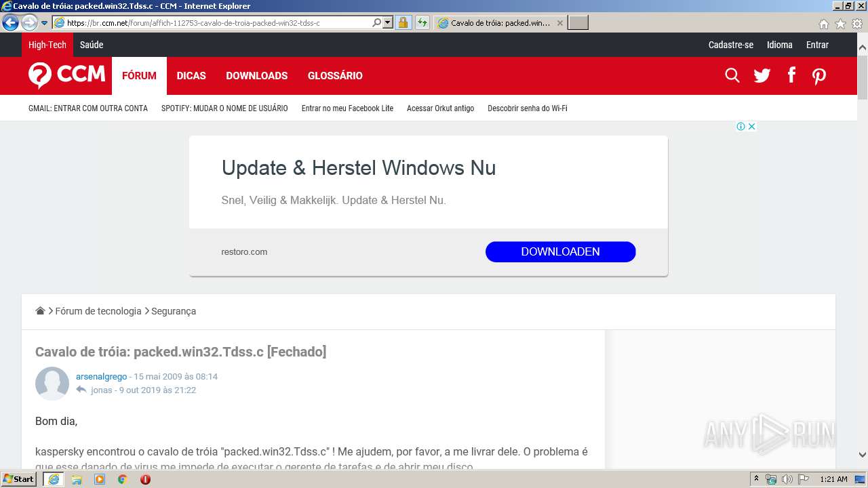
Task: Click the ad info icon
Action: pos(741,126)
